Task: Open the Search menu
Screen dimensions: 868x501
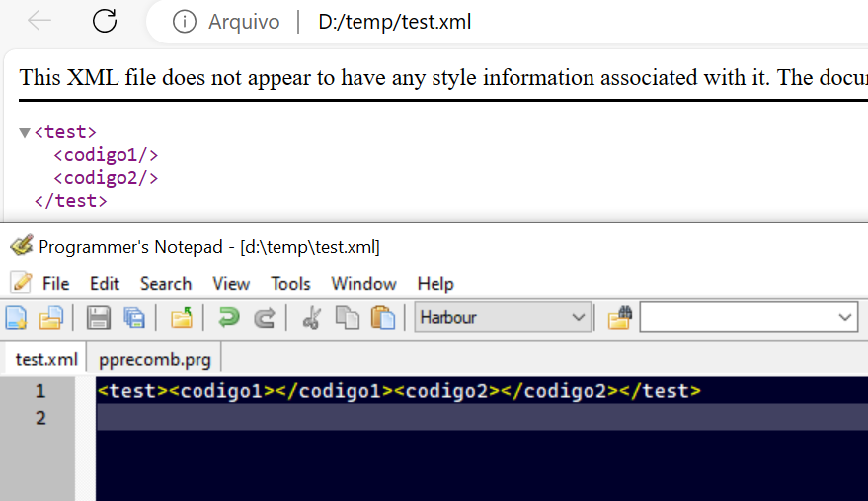Action: [x=165, y=284]
